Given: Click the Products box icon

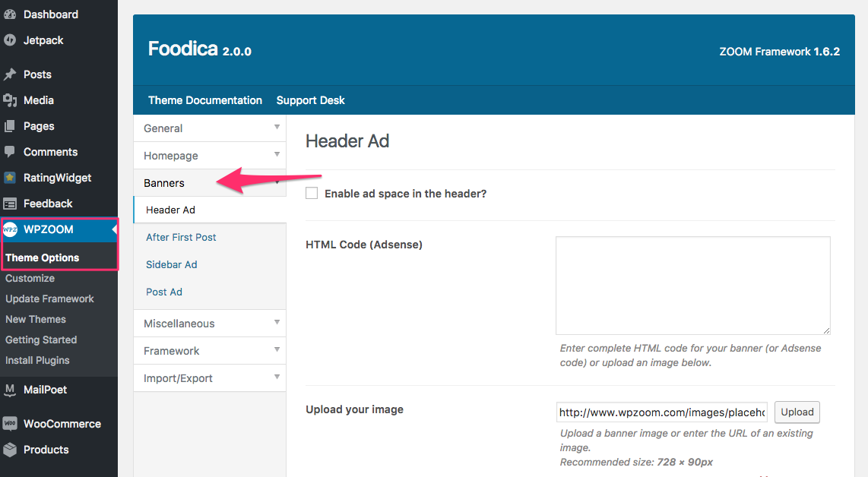Looking at the screenshot, I should (x=10, y=450).
